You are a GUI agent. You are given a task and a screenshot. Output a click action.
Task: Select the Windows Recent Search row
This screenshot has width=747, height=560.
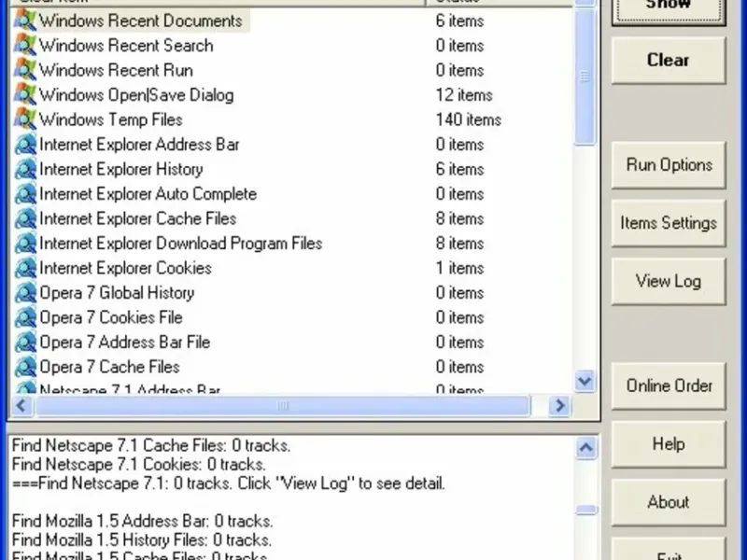click(291, 45)
